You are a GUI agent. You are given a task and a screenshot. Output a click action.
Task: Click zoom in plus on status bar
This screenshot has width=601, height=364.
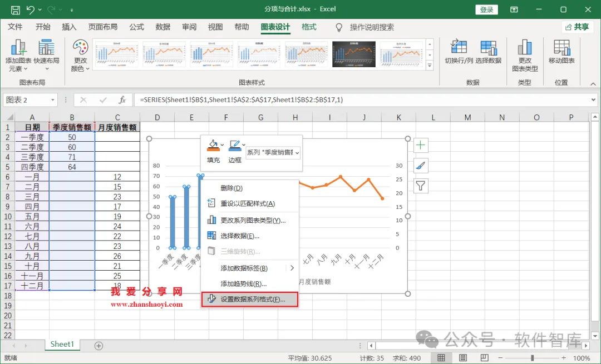click(563, 358)
